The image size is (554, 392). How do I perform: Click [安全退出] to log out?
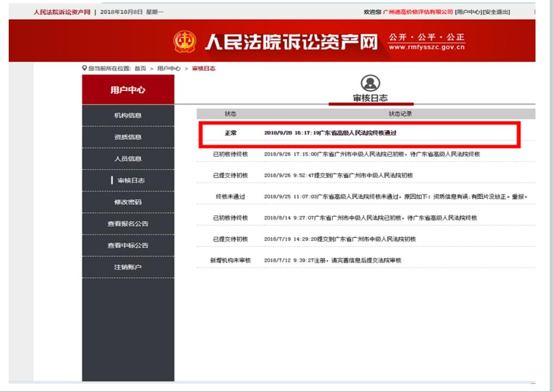point(498,12)
